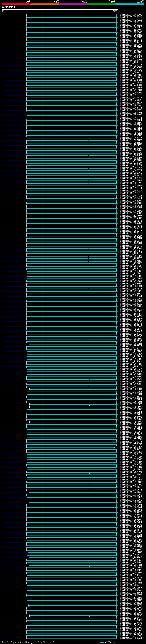This screenshot has width=146, height=644.
Task: Click the UniRef100_A9TW09 hit label
Action: [131, 422]
